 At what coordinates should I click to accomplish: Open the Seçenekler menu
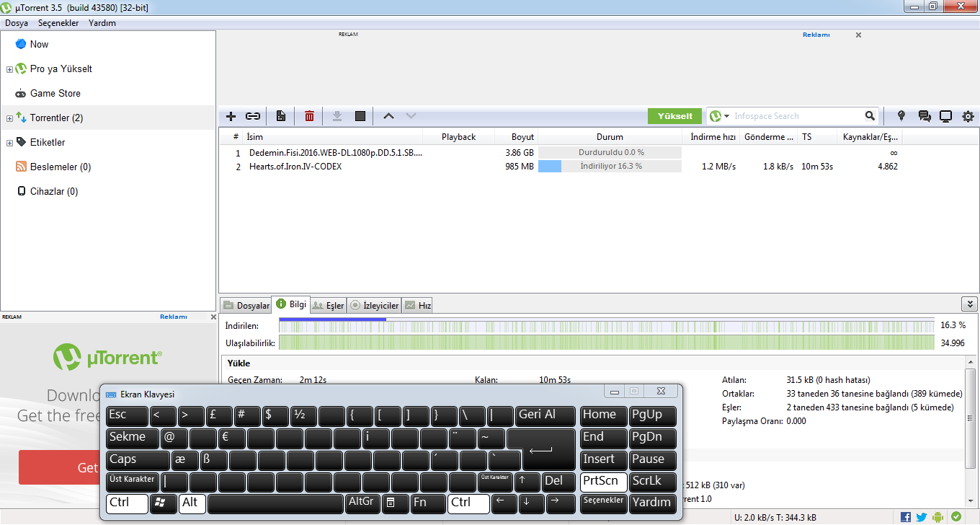coord(58,23)
